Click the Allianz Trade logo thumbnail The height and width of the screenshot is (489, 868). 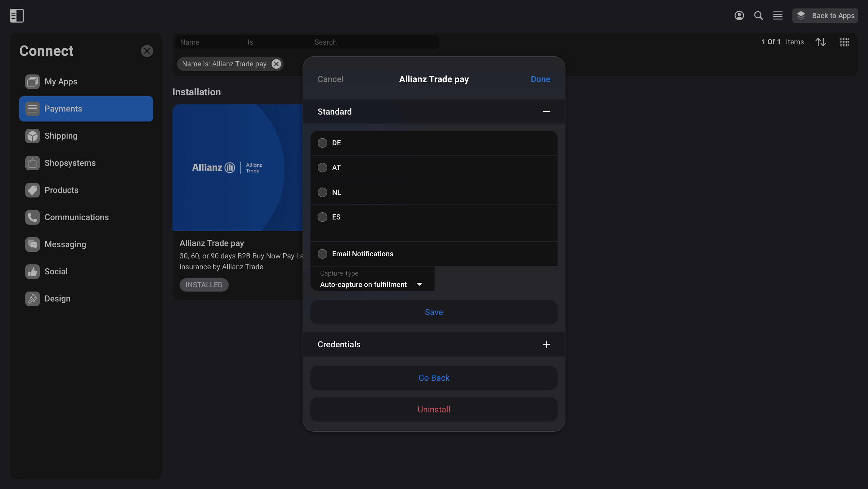(237, 168)
